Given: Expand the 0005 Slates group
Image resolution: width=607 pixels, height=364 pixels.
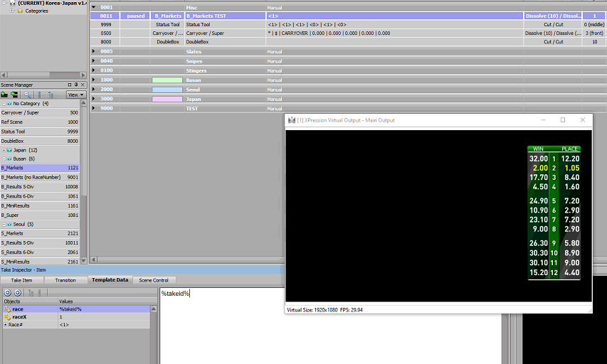Looking at the screenshot, I should [x=94, y=51].
